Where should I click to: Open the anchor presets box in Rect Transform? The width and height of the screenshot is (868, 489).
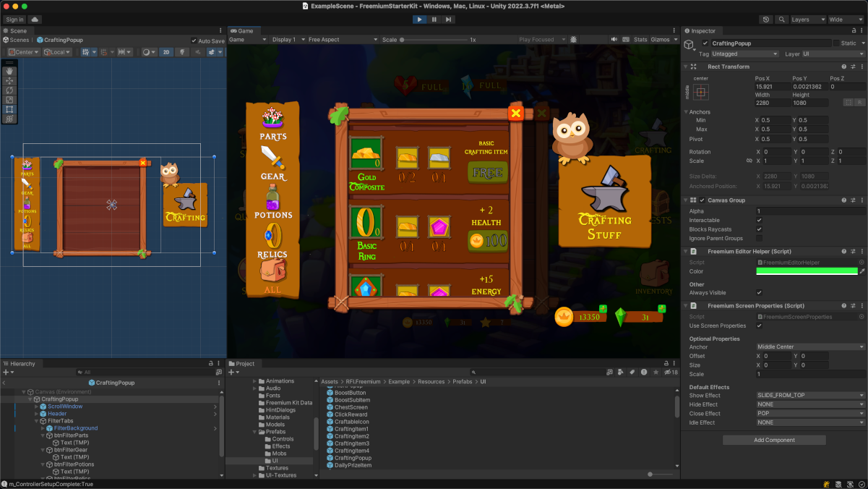click(701, 92)
